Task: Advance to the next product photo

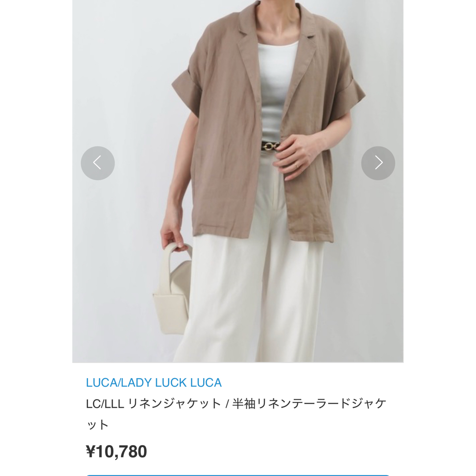Action: tap(378, 163)
